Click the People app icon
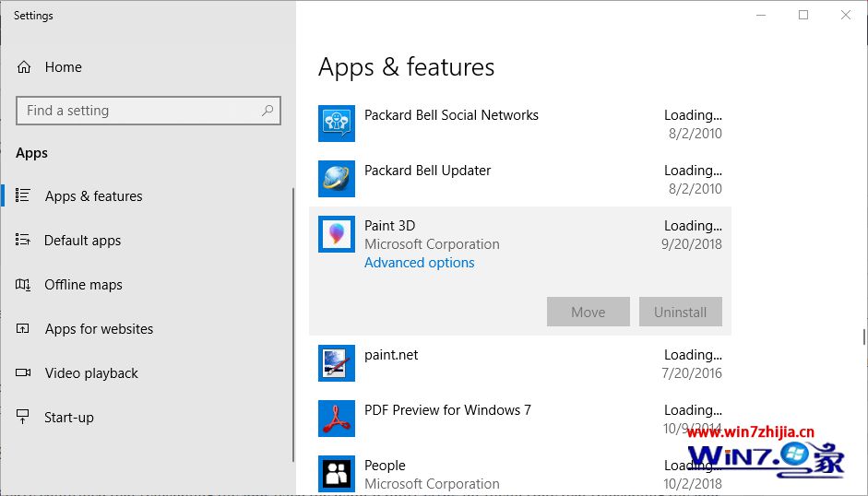Screen dimensions: 868x496 tap(337, 474)
